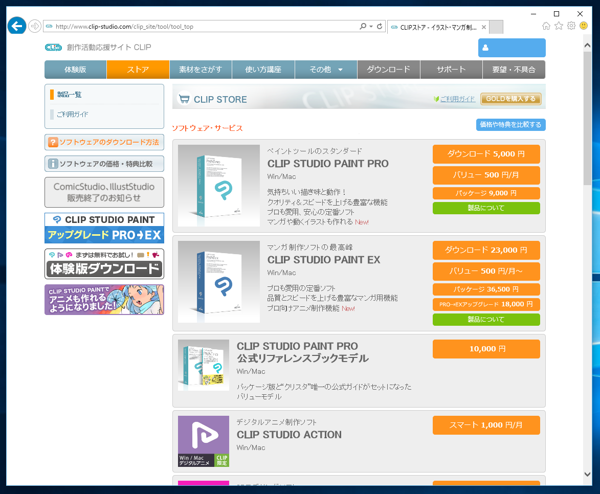Open the CLIP STUDIO PAINT EX title
This screenshot has width=600, height=494.
pyautogui.click(x=324, y=260)
